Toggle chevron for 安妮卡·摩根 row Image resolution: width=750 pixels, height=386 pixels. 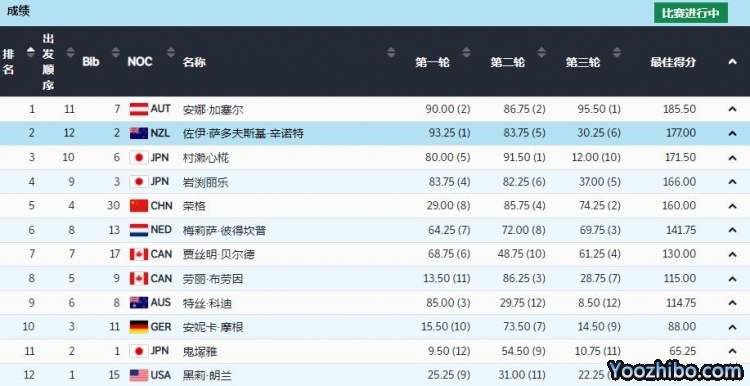pyautogui.click(x=732, y=327)
